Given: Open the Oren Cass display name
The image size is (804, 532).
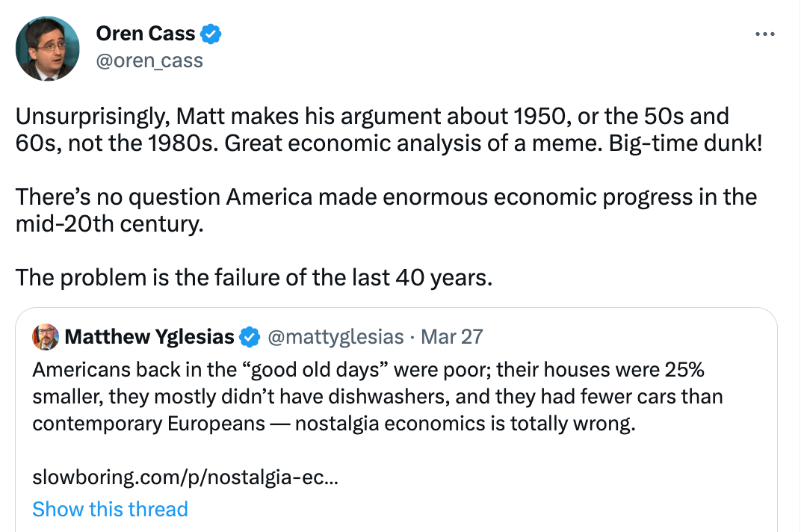Looking at the screenshot, I should click(145, 34).
